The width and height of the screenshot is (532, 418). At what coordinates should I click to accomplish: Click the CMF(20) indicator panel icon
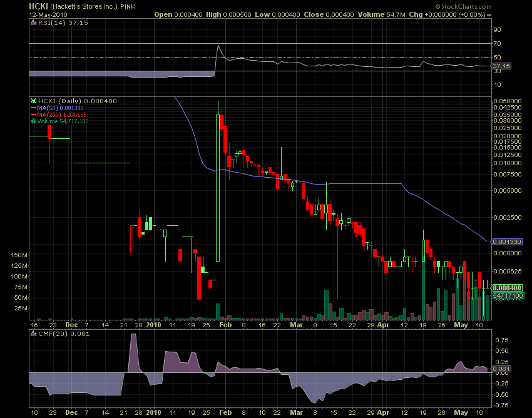pos(33,334)
